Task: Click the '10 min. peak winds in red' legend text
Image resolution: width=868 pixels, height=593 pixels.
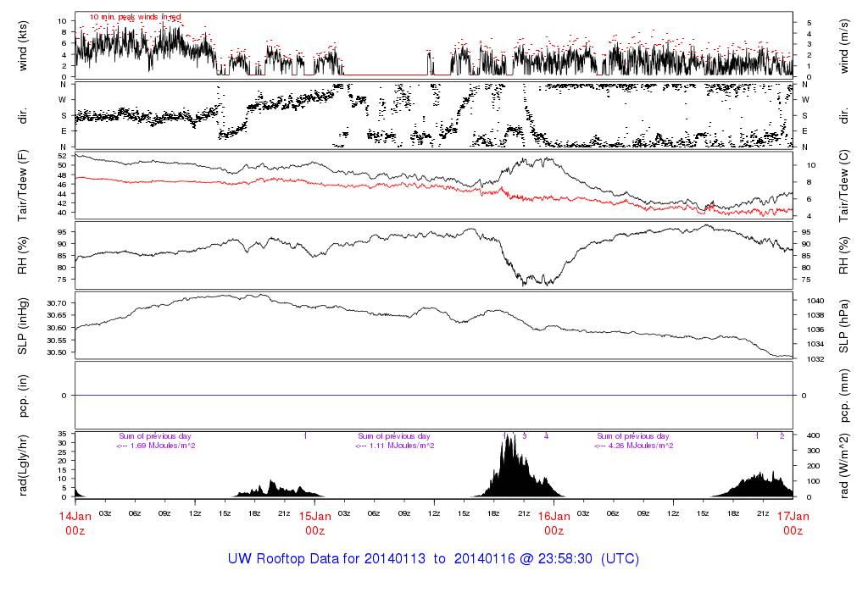Action: point(135,17)
